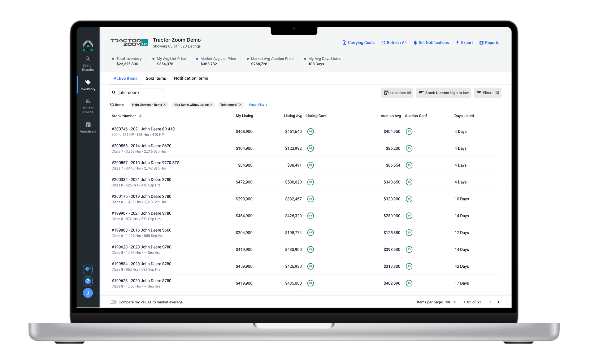Click the Reset Filters link
The image size is (590, 364).
pyautogui.click(x=258, y=105)
